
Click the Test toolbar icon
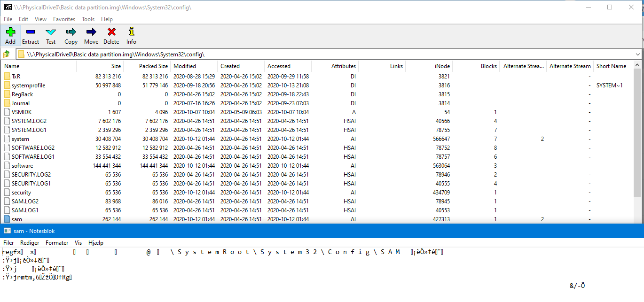51,32
